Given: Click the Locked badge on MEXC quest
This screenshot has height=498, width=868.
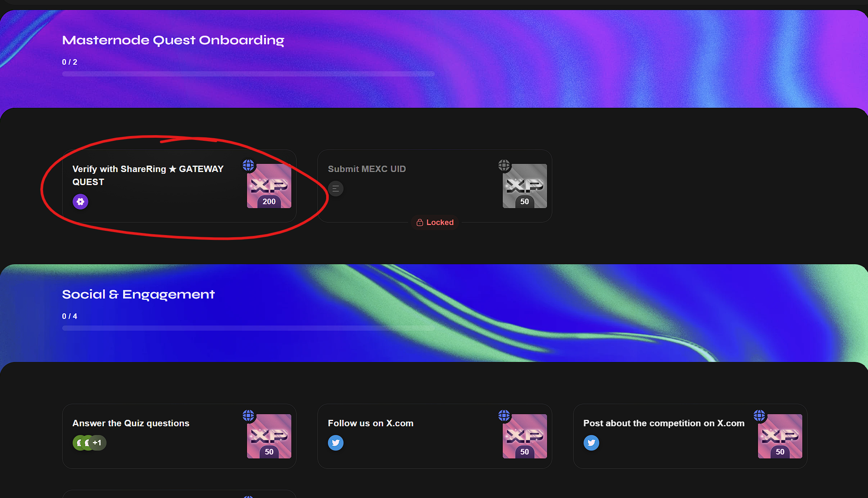Looking at the screenshot, I should (x=435, y=222).
